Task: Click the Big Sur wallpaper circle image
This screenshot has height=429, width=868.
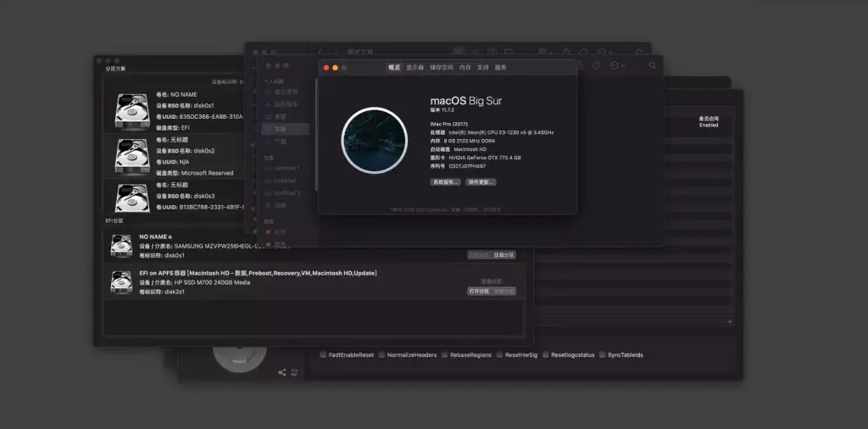Action: [x=374, y=141]
